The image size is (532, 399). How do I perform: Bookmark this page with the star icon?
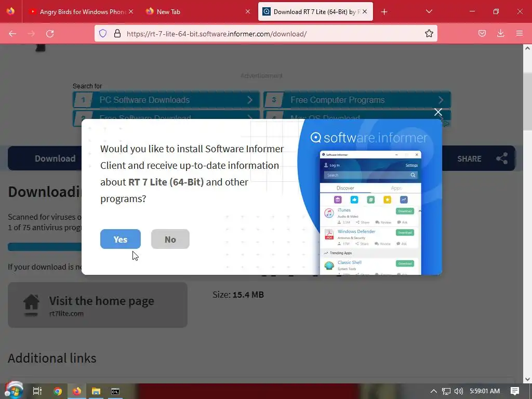coord(429,34)
